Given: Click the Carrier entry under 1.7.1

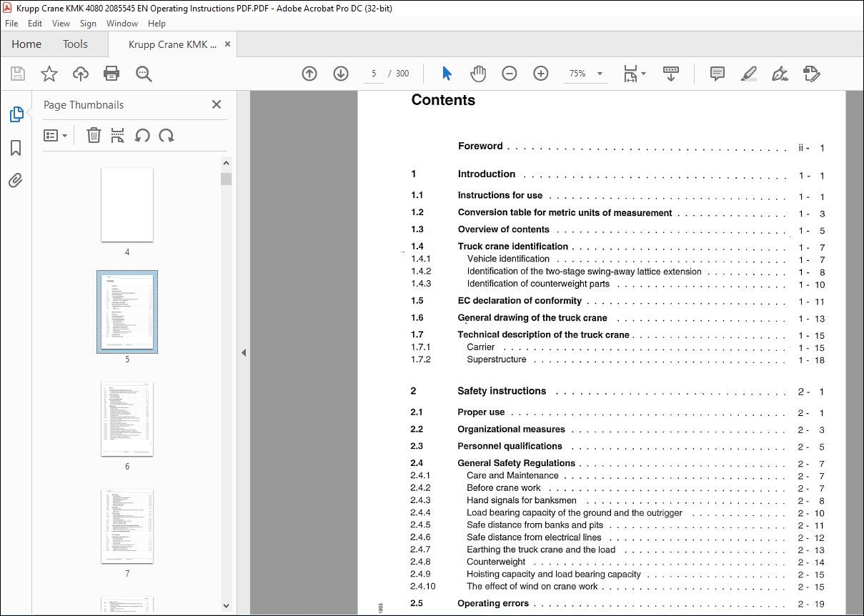Looking at the screenshot, I should coord(481,347).
